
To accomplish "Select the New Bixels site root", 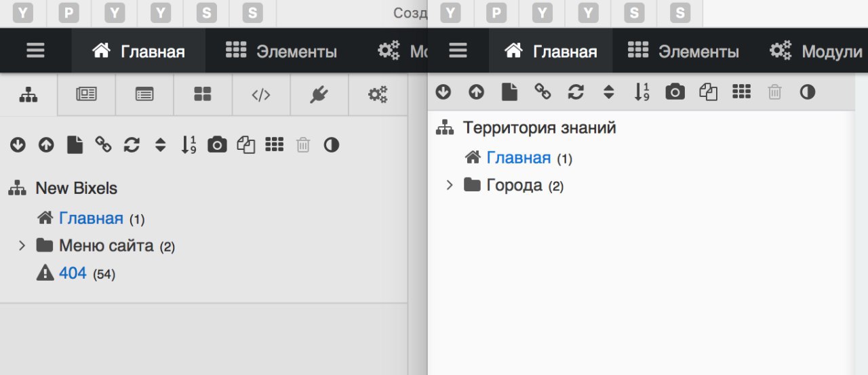I will pyautogui.click(x=76, y=188).
